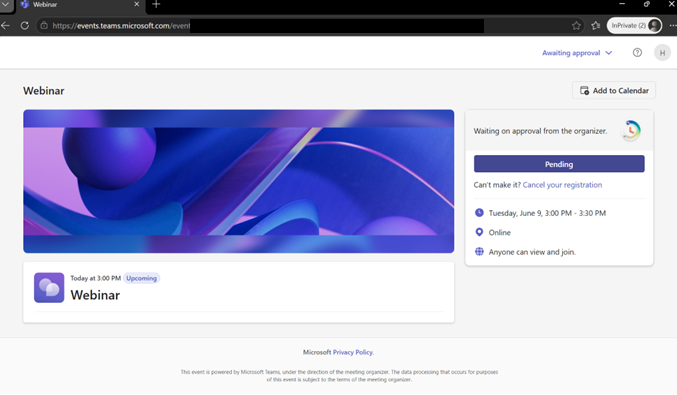The width and height of the screenshot is (677, 395).
Task: Open the Microsoft Privacy Policy link
Action: (352, 352)
